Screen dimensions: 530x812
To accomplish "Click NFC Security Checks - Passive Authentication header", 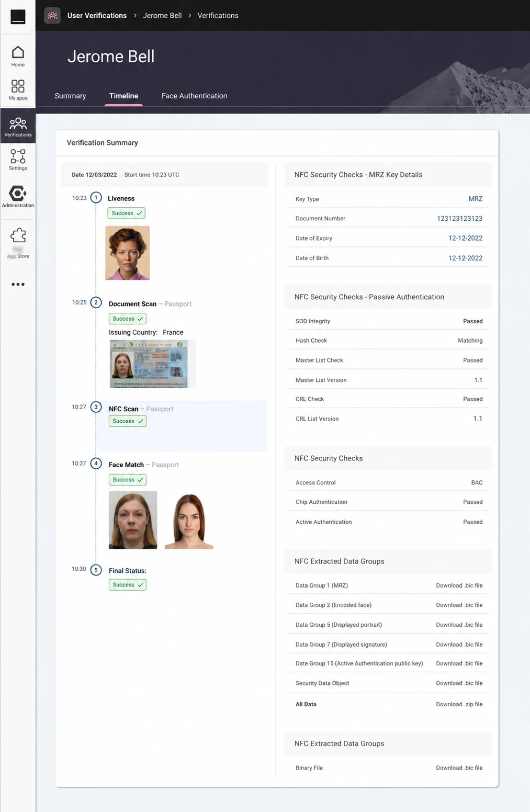I will [369, 297].
